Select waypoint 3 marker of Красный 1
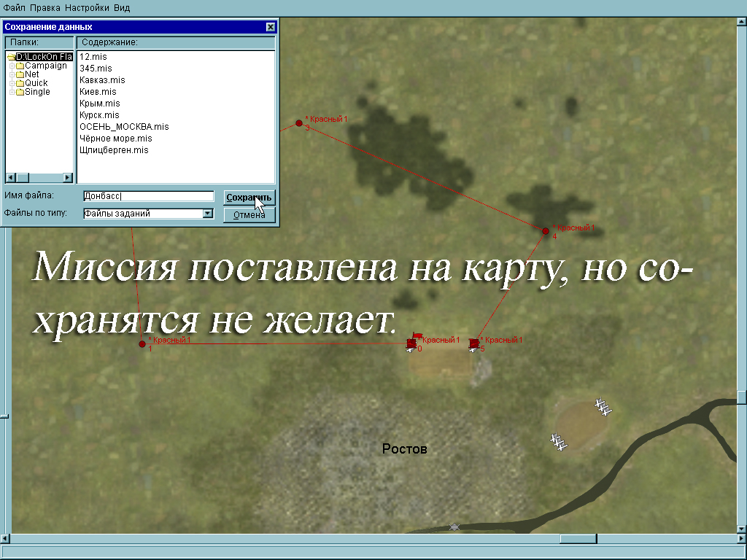Viewport: 747px width, 560px height. tap(299, 123)
